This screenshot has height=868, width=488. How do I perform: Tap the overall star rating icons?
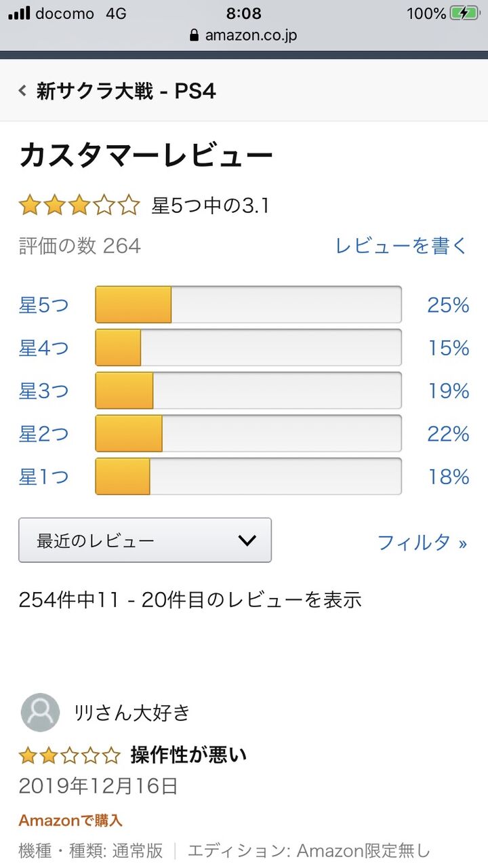point(79,205)
